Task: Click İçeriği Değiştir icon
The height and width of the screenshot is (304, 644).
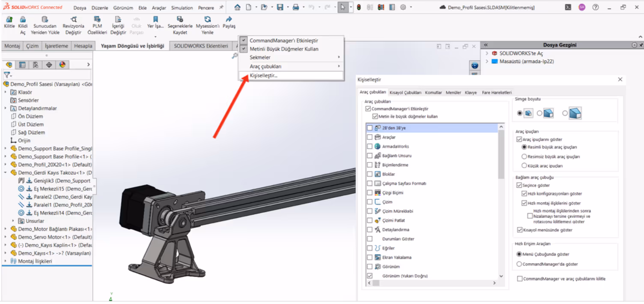Action: 118,19
